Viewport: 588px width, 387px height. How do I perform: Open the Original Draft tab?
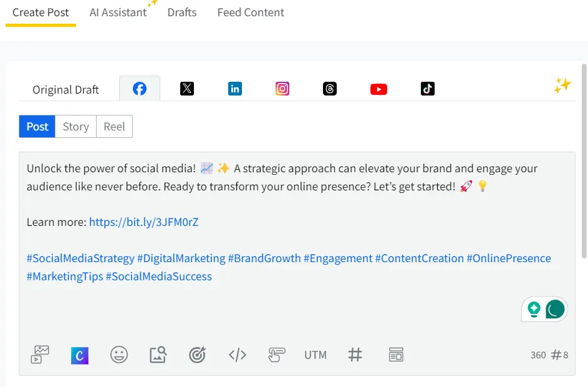pos(65,89)
